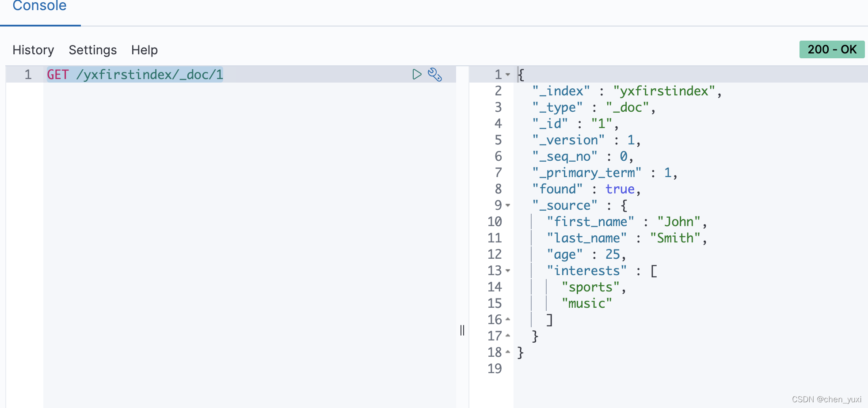This screenshot has height=408, width=868.
Task: Click the "interests" key text
Action: pos(586,271)
